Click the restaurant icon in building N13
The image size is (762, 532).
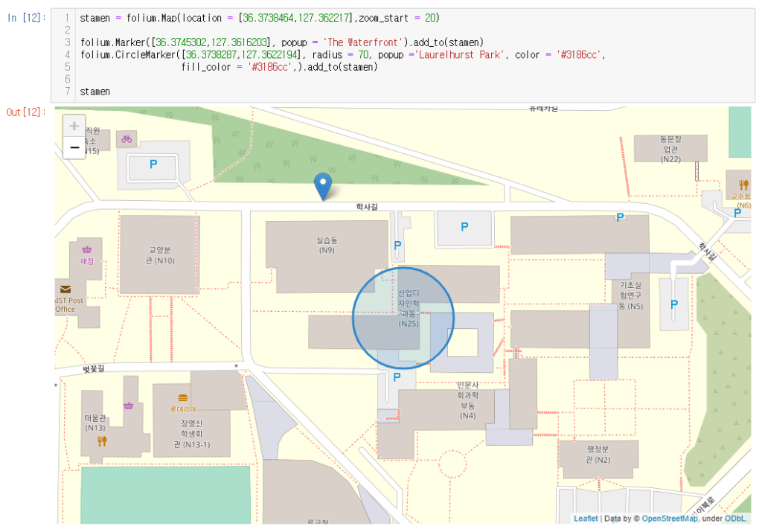click(x=102, y=440)
